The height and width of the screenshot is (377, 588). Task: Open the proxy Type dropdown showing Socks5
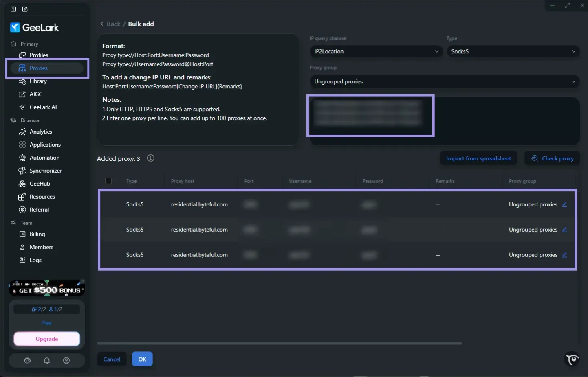(x=513, y=51)
